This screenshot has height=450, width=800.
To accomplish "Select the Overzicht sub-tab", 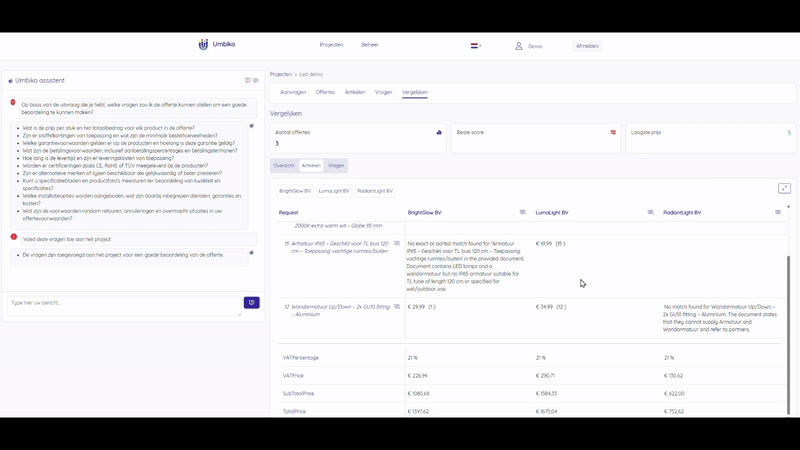I will click(x=284, y=165).
